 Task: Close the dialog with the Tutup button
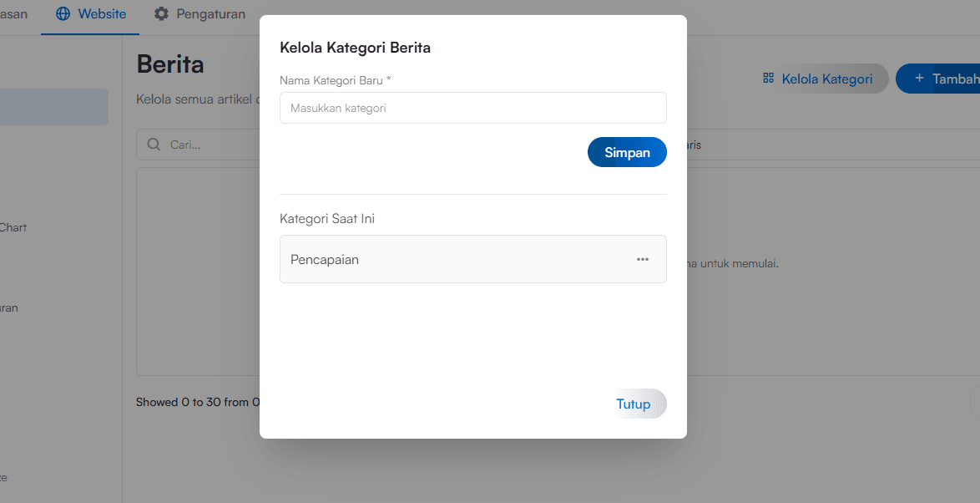pyautogui.click(x=634, y=404)
